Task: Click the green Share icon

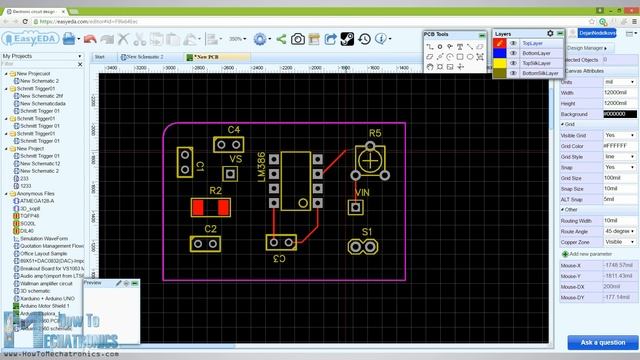Action: pos(281,39)
